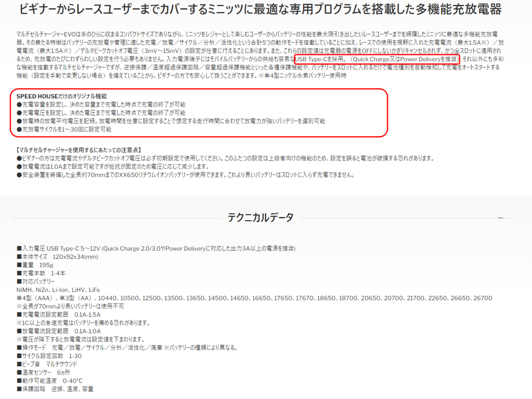The image size is (532, 399).
Task: Click the battery size list starting 単4型（AAA）
Action: coord(254,298)
